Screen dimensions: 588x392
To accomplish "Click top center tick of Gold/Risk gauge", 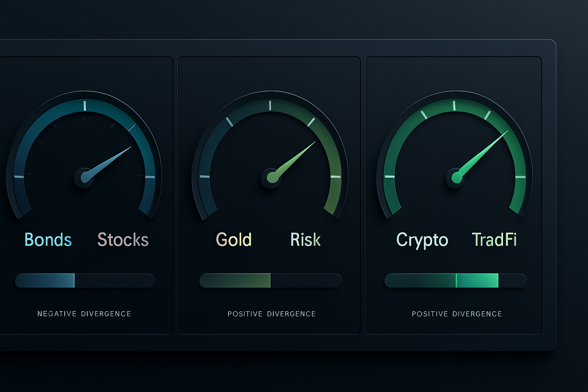I will point(270,106).
